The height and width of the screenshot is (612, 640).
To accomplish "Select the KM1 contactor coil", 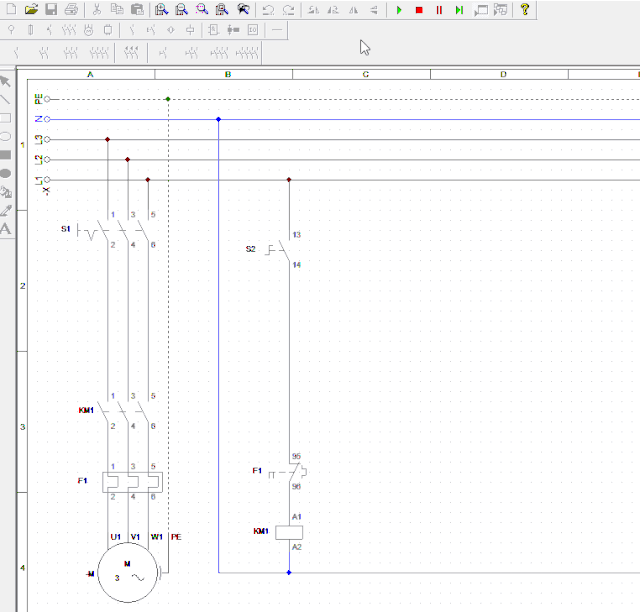I will (289, 532).
